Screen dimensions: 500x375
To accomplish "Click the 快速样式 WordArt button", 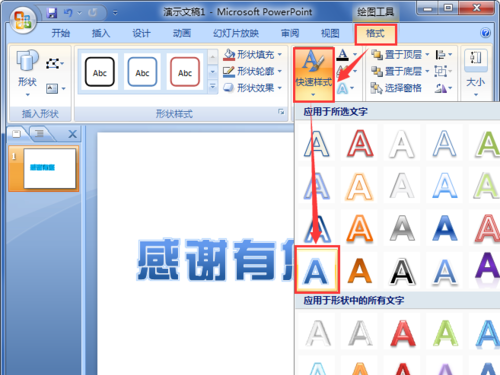I will (x=314, y=74).
